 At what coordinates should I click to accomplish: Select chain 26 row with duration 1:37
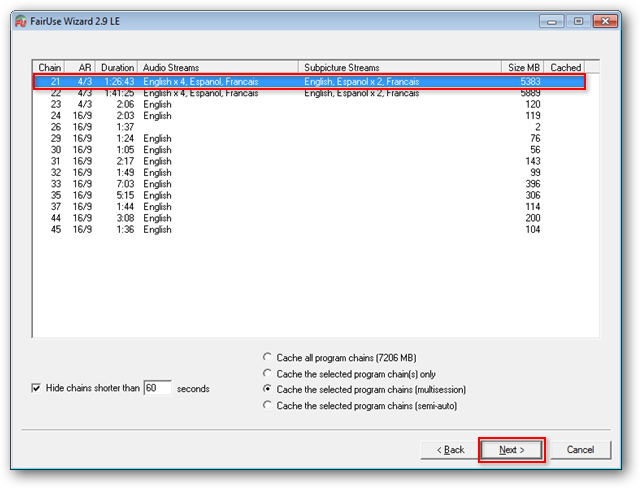click(x=309, y=127)
